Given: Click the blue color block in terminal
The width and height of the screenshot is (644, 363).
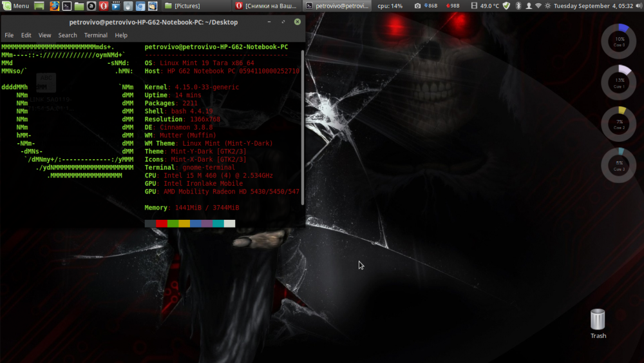Looking at the screenshot, I should 196,224.
